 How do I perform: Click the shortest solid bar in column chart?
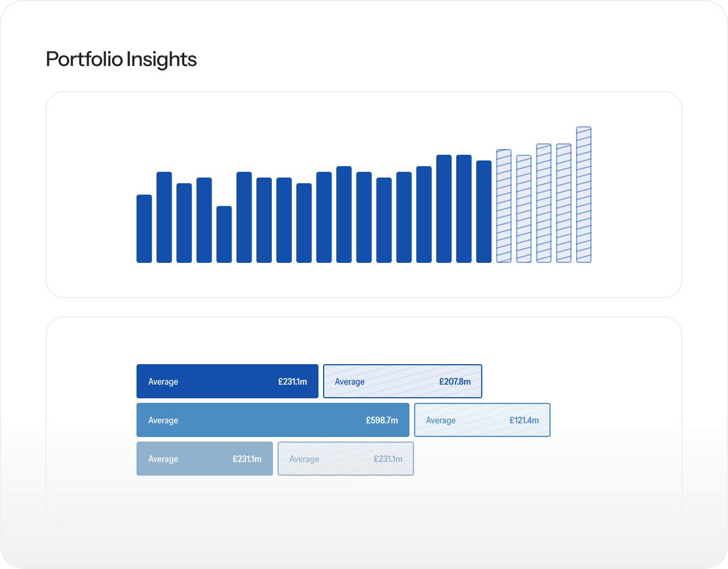[224, 234]
